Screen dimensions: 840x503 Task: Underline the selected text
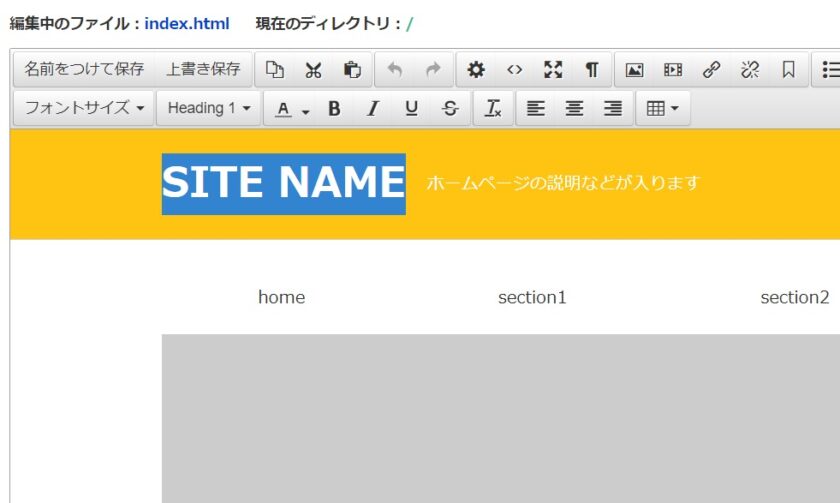pyautogui.click(x=411, y=108)
